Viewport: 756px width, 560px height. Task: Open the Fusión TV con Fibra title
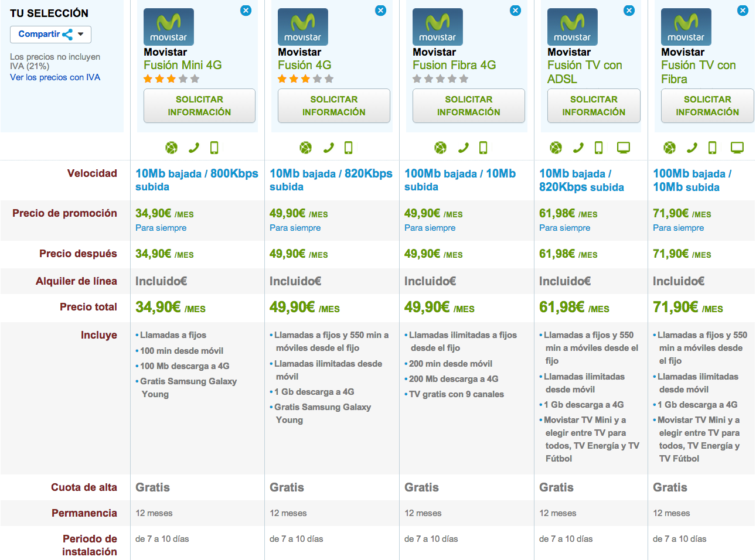coord(699,72)
